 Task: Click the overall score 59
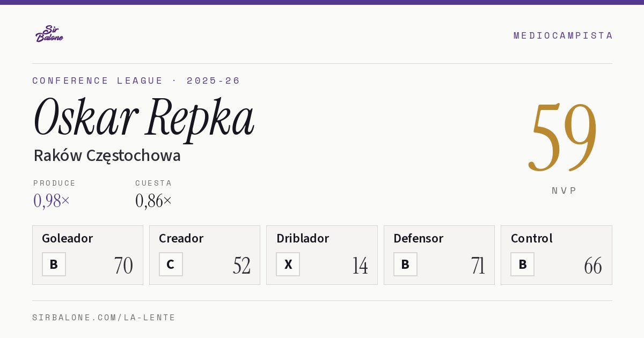pos(563,136)
